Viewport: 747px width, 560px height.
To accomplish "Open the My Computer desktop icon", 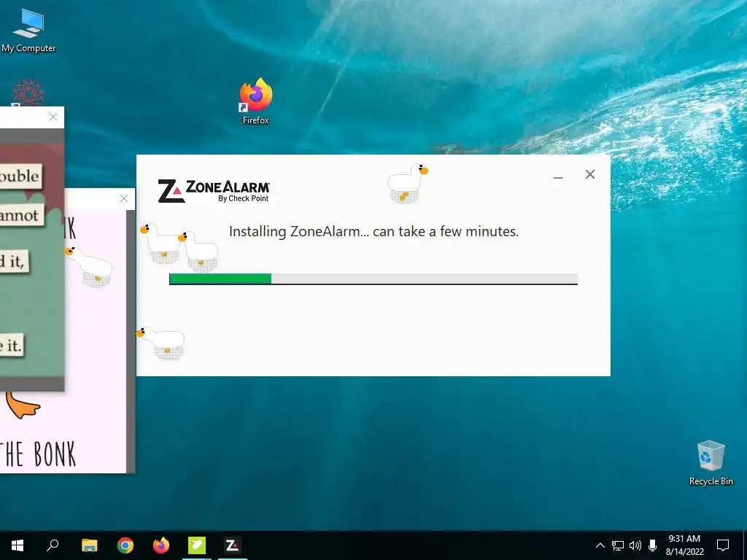I will [28, 31].
